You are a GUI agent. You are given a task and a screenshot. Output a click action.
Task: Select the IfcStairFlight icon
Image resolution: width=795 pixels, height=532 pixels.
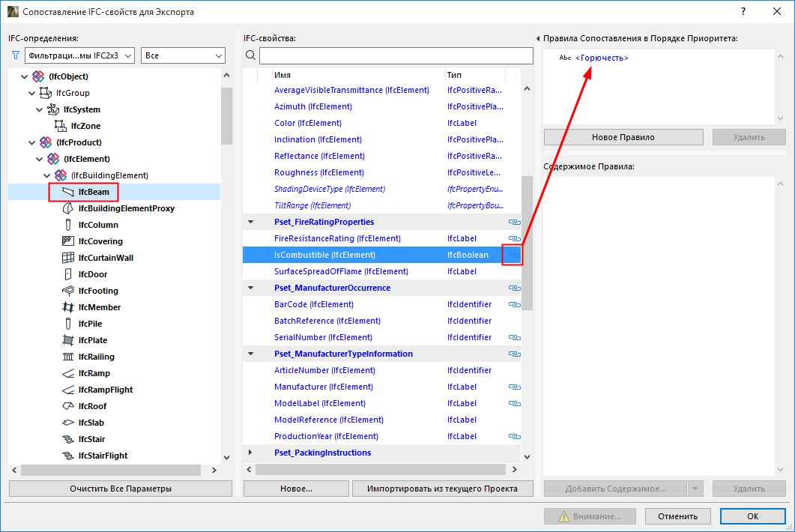tap(68, 456)
